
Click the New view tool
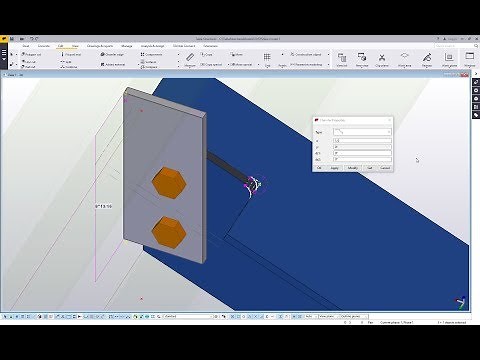coord(362,60)
